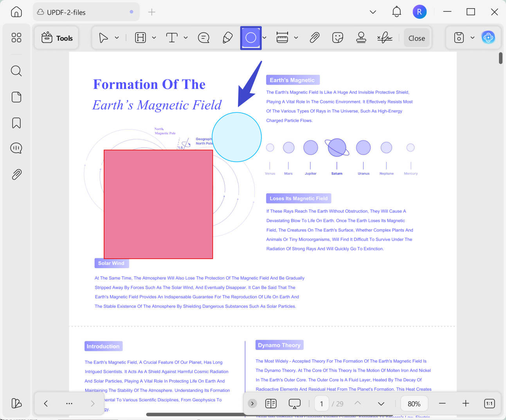Open the attachments panel in sidebar
506x420 pixels.
pos(16,174)
